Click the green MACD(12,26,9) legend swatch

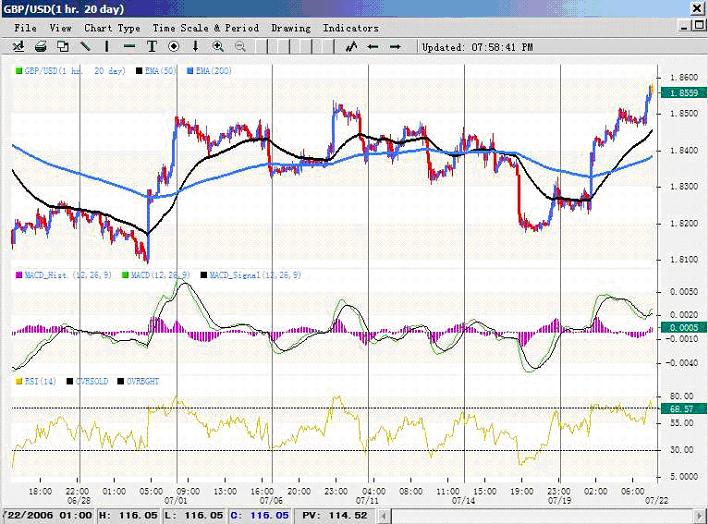(125, 275)
